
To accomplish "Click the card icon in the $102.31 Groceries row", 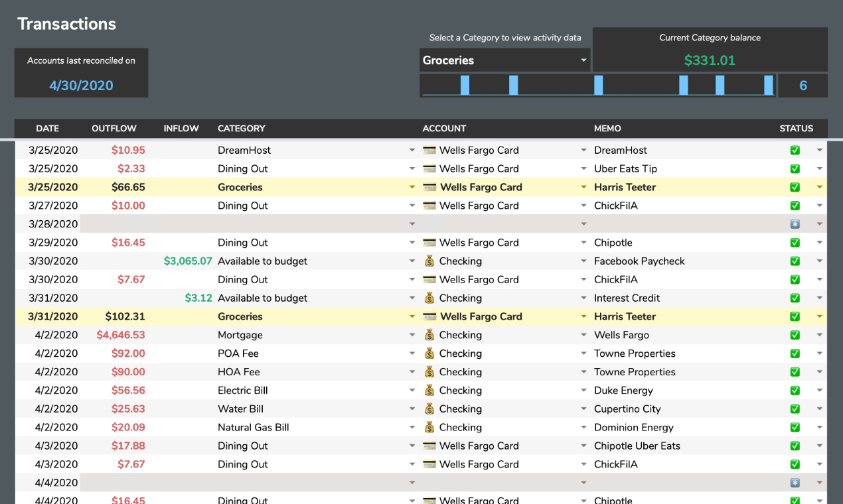I will (x=429, y=316).
